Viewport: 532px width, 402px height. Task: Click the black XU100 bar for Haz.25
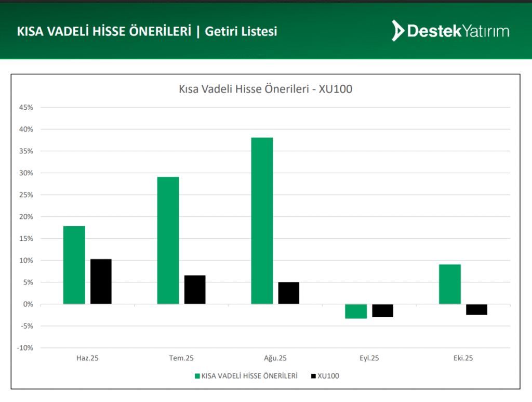pos(101,281)
